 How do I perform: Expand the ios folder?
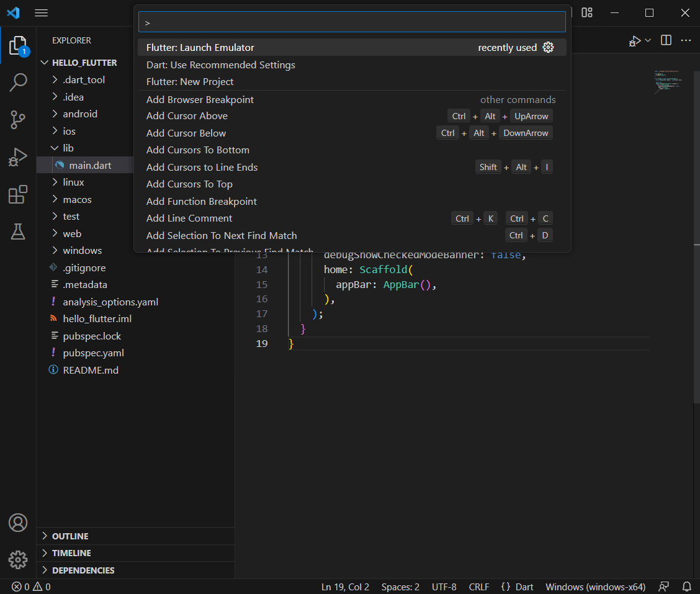[85, 132]
